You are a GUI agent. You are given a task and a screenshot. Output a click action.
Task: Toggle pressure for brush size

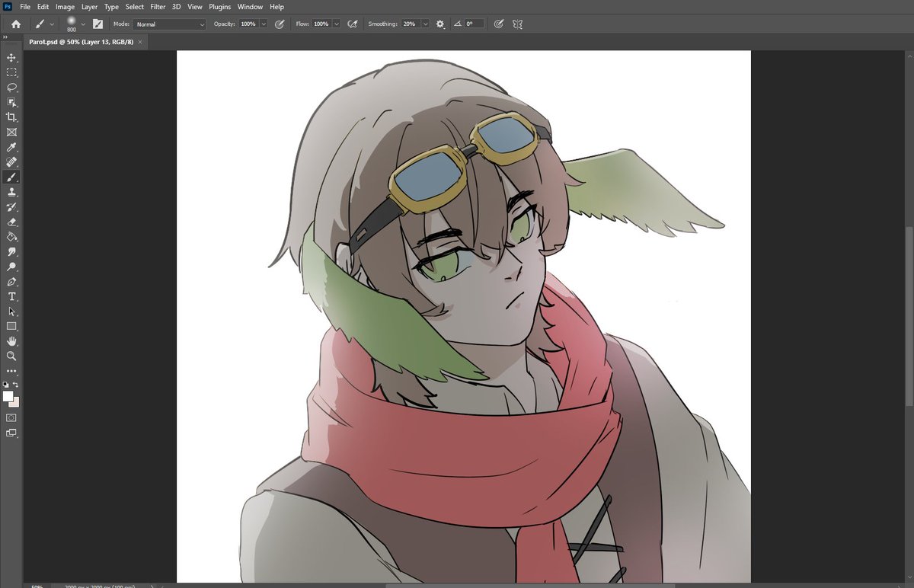pyautogui.click(x=499, y=24)
